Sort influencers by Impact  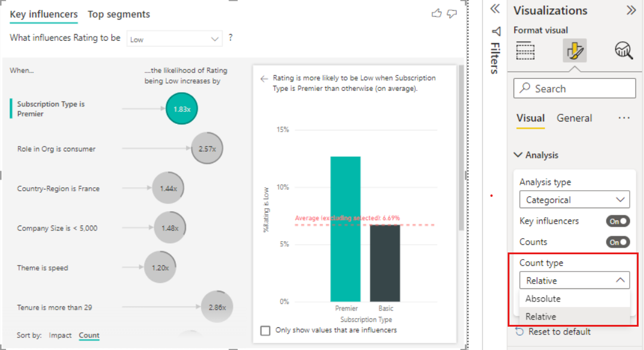(x=60, y=335)
